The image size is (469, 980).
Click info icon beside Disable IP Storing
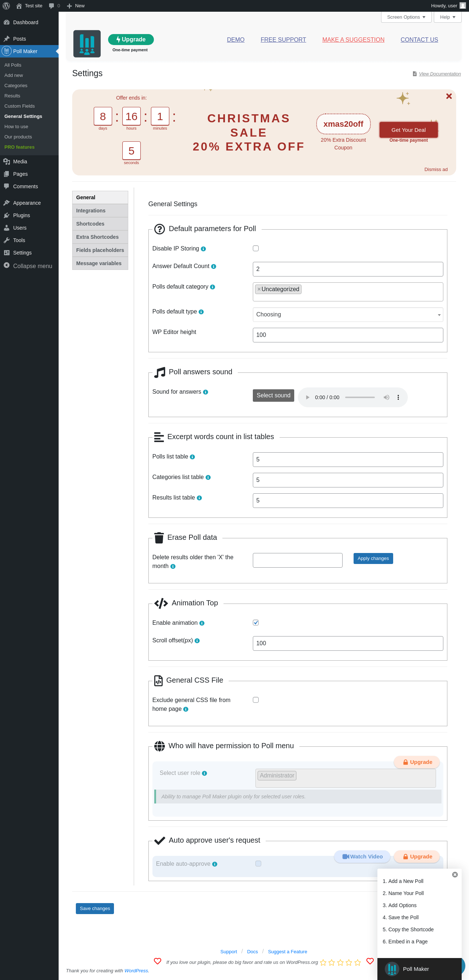coord(203,249)
